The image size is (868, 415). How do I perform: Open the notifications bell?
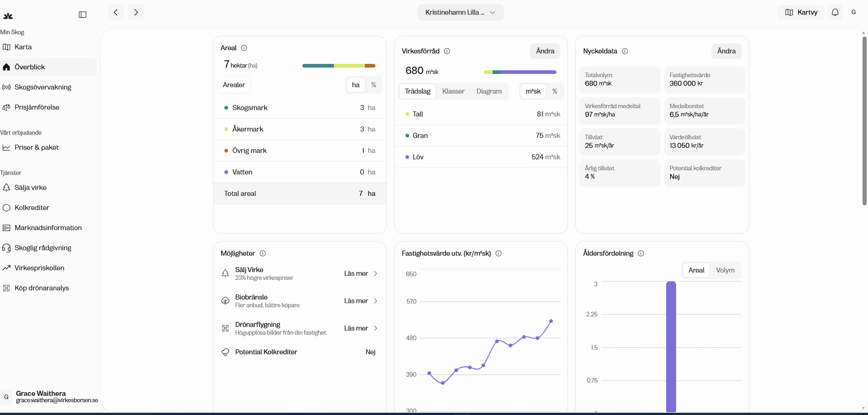pyautogui.click(x=835, y=12)
